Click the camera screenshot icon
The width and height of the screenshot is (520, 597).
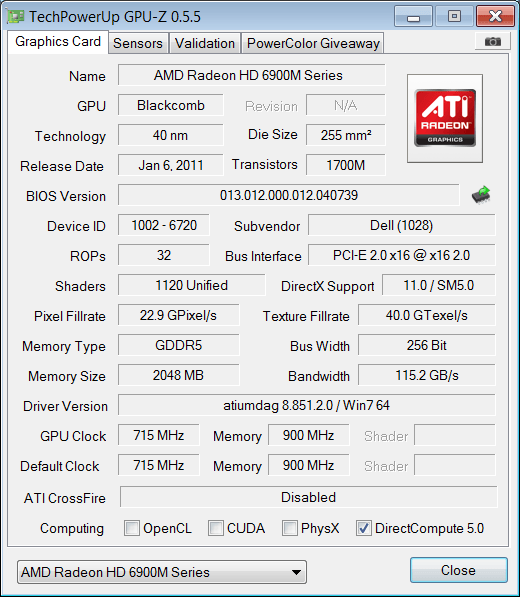tap(493, 41)
